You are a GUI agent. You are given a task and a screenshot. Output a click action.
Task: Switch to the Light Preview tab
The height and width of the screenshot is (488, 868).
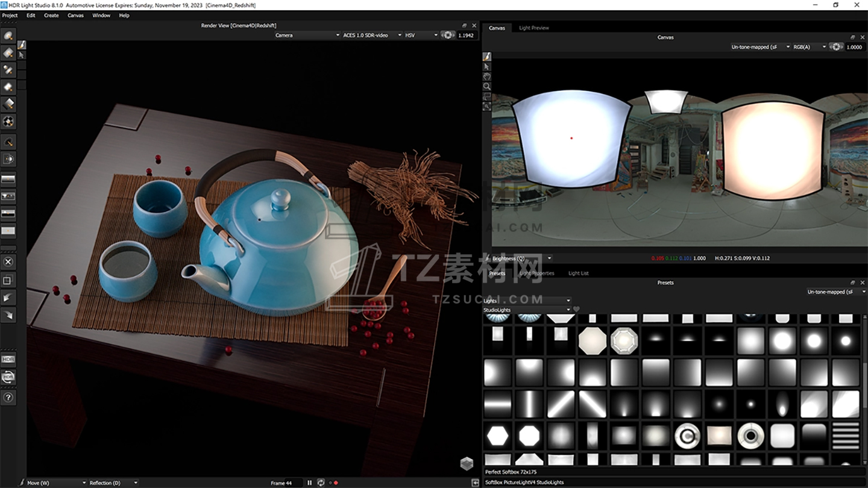tap(533, 28)
